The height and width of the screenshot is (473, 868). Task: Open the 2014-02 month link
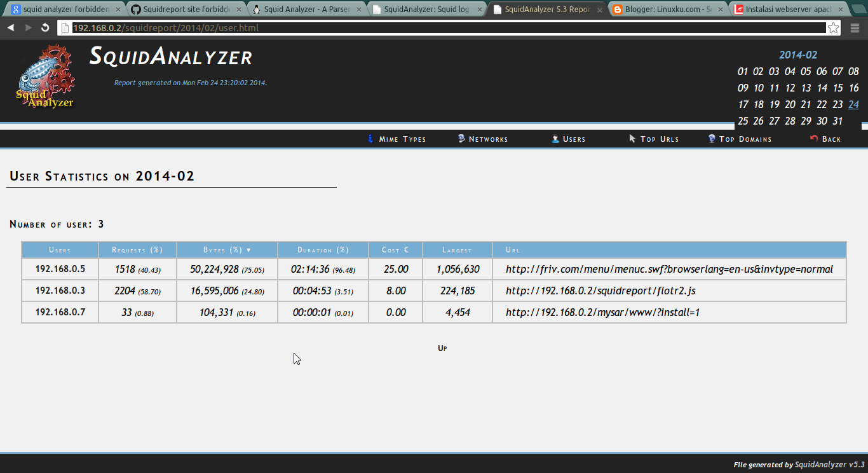(x=798, y=55)
